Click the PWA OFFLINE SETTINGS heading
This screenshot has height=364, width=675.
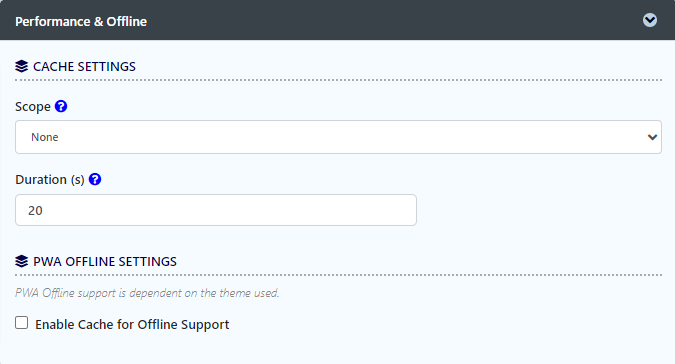[x=105, y=262]
